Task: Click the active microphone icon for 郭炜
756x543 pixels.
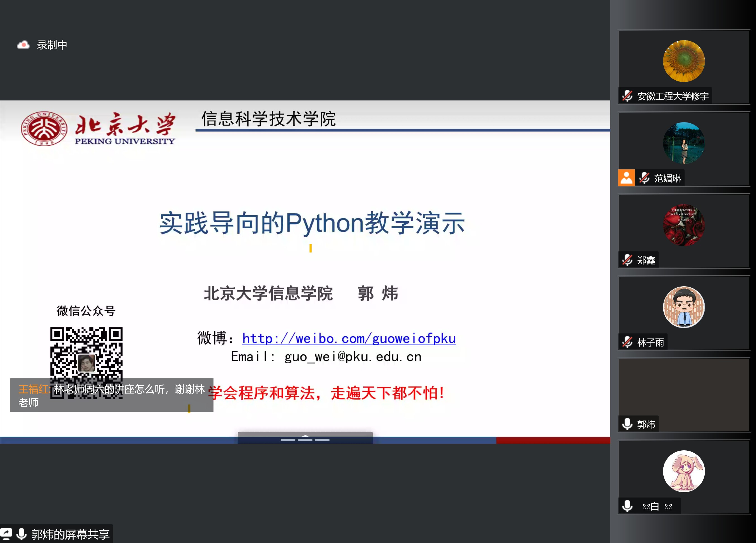Action: [x=627, y=424]
